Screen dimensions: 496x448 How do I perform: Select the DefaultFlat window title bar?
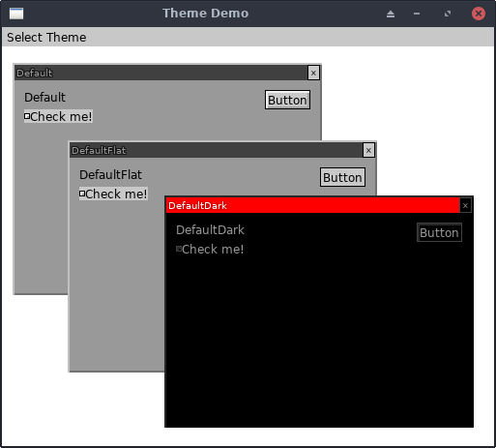point(217,150)
